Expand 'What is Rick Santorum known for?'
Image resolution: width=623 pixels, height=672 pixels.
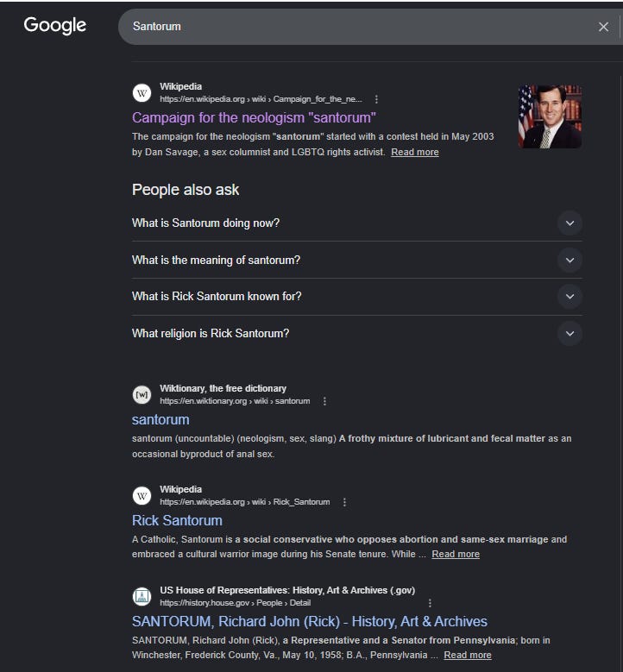356,297
